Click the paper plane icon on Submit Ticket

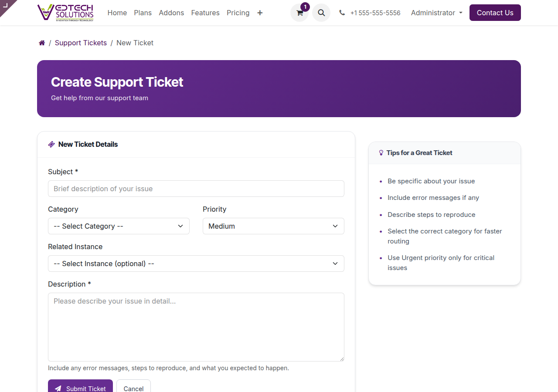tap(58, 389)
